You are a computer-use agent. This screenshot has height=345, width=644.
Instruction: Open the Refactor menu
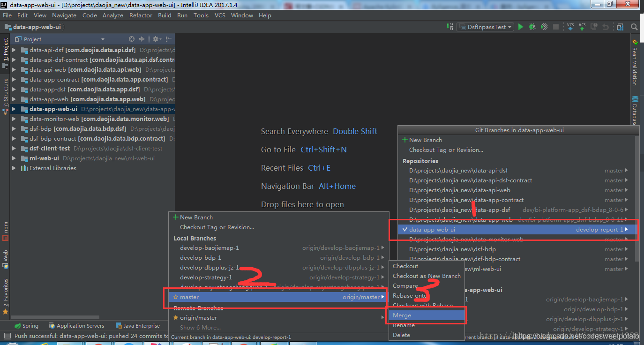(x=141, y=15)
